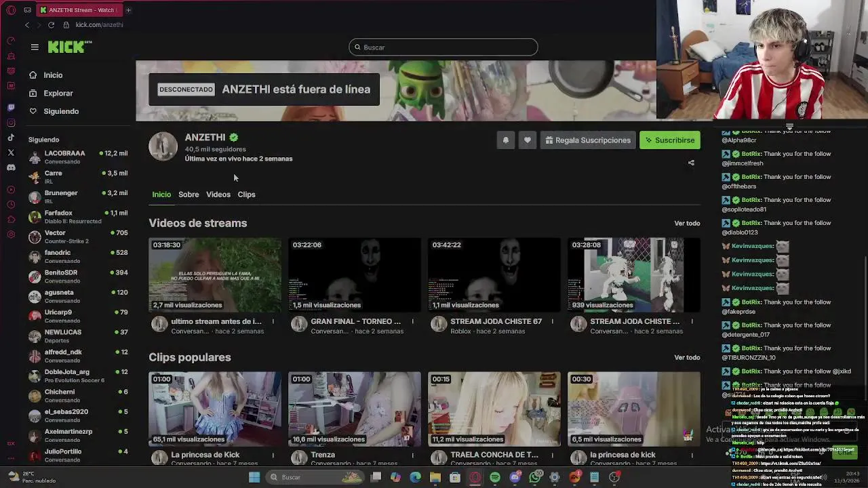Open Brunenger channel in following list

(78, 197)
